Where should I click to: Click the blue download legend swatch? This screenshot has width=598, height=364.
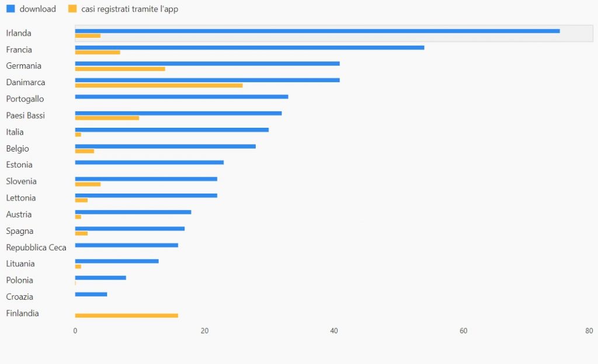click(x=10, y=9)
